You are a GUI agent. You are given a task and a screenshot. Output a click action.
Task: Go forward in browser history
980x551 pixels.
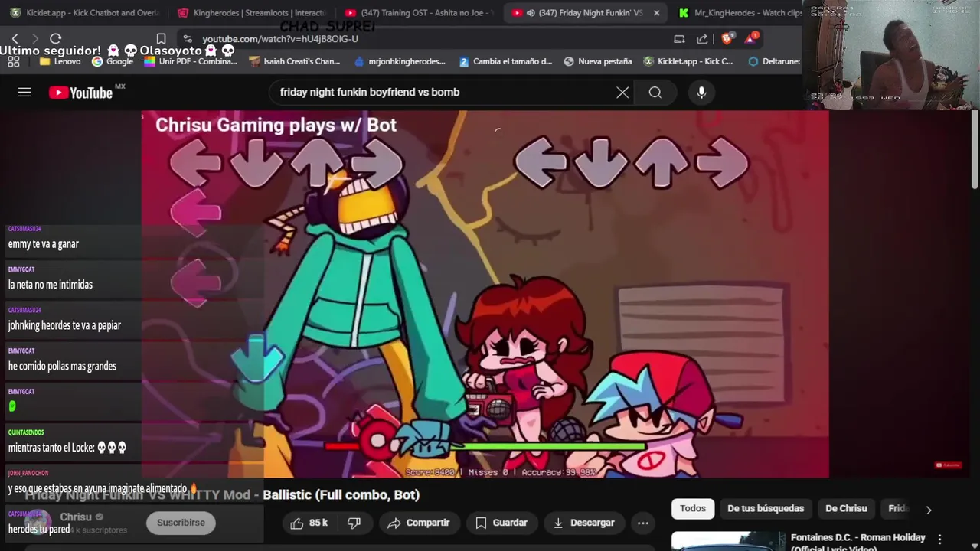(35, 38)
